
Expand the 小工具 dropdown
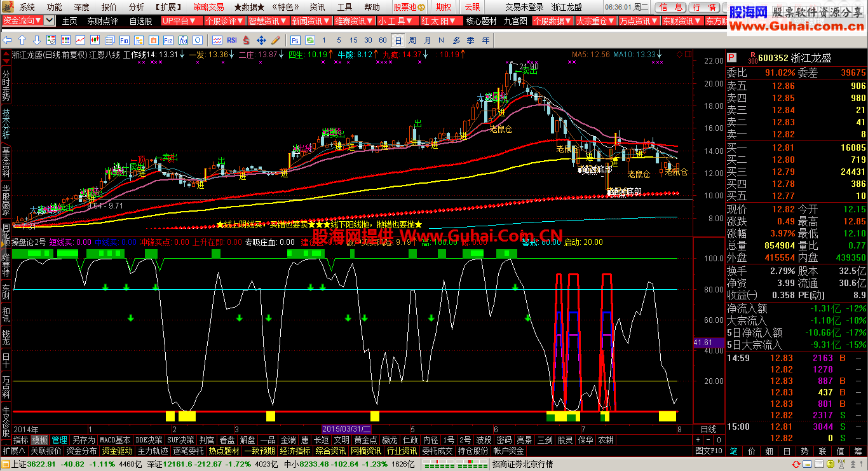[x=397, y=21]
